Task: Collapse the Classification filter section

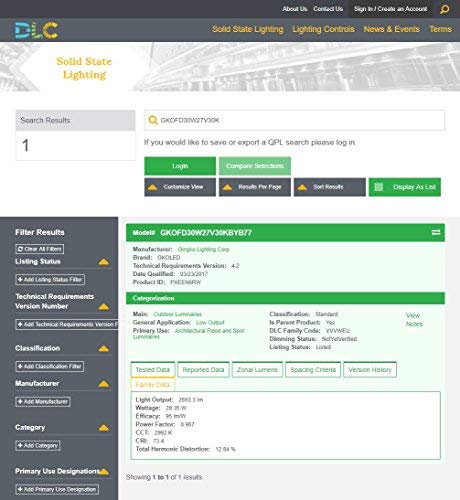Action: 104,349
